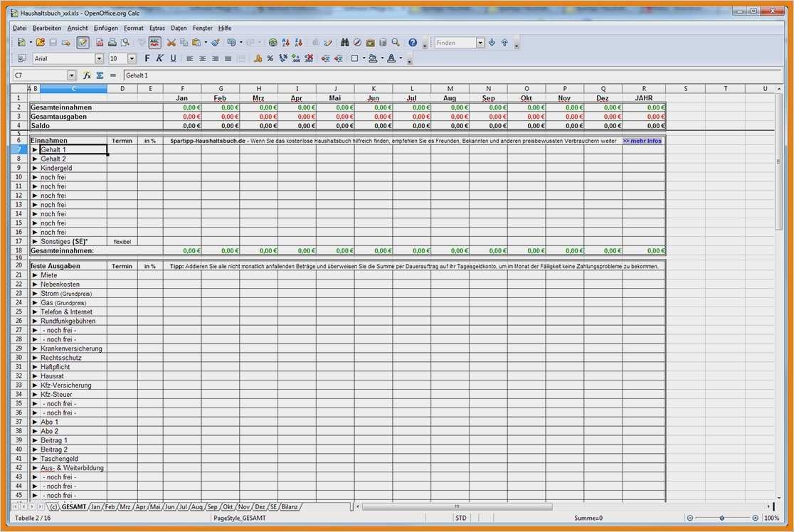
Task: Toggle Bold formatting button
Action: click(147, 58)
